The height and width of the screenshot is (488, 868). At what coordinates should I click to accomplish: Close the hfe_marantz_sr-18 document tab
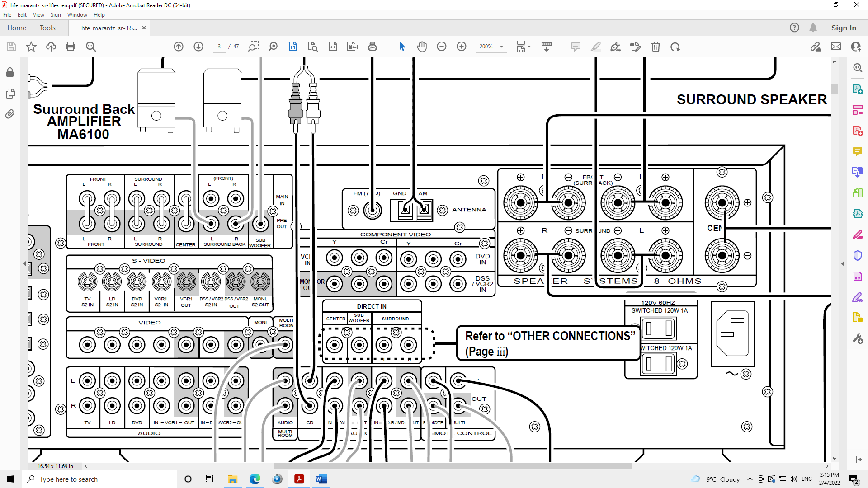point(144,28)
